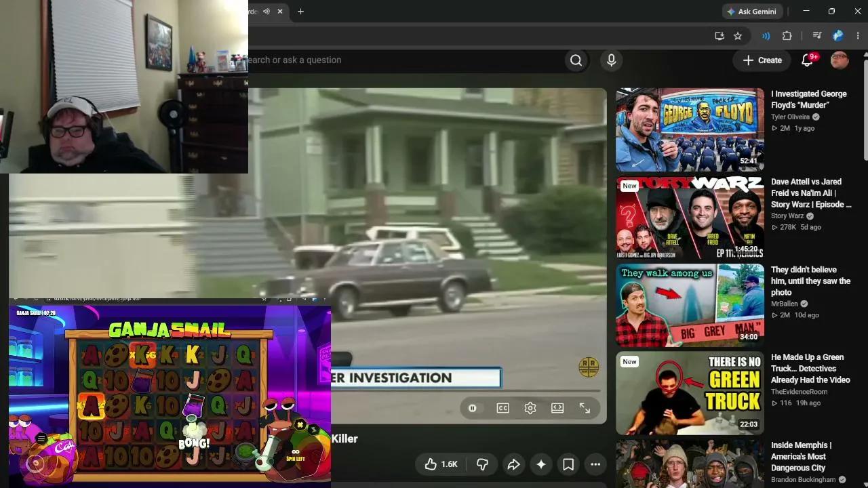Save the video with the bookmark icon
Image resolution: width=868 pixels, height=488 pixels.
click(x=568, y=464)
